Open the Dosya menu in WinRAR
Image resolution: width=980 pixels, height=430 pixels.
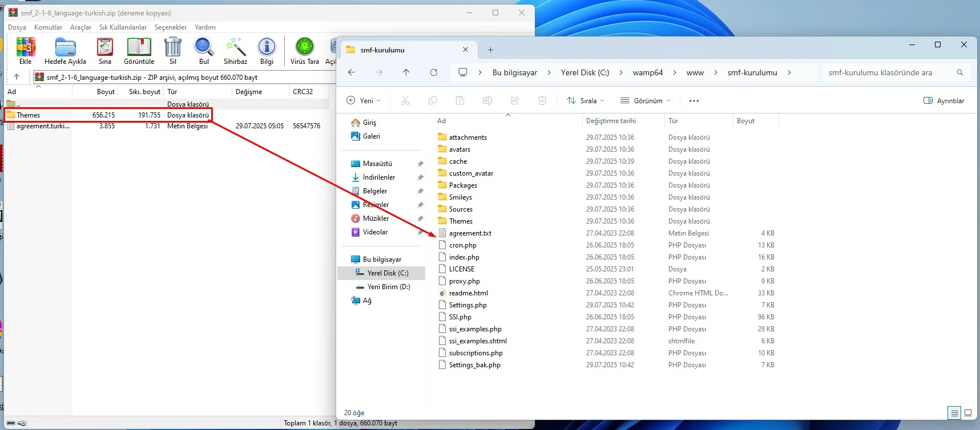click(17, 27)
